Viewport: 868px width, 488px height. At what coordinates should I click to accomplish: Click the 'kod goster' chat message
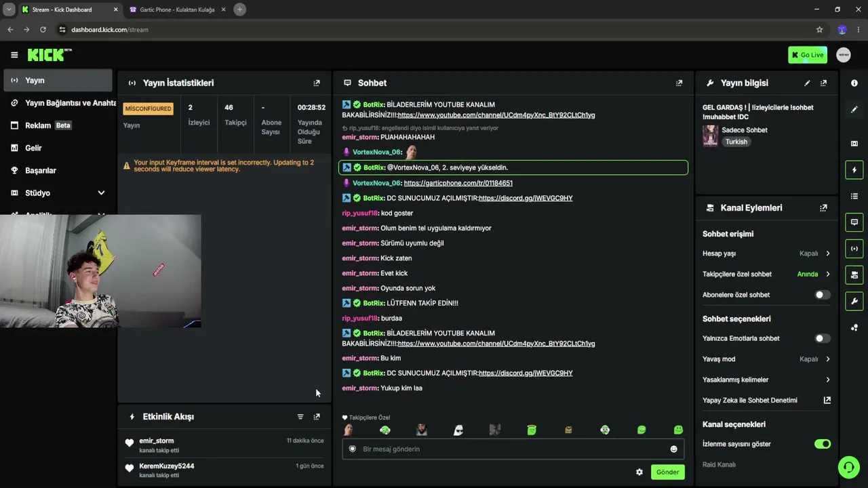(x=397, y=213)
